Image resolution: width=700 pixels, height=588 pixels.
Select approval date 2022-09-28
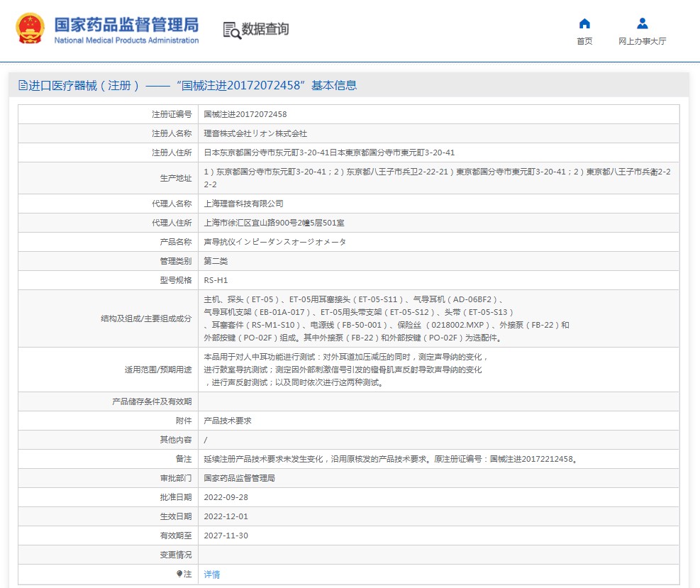coord(226,497)
